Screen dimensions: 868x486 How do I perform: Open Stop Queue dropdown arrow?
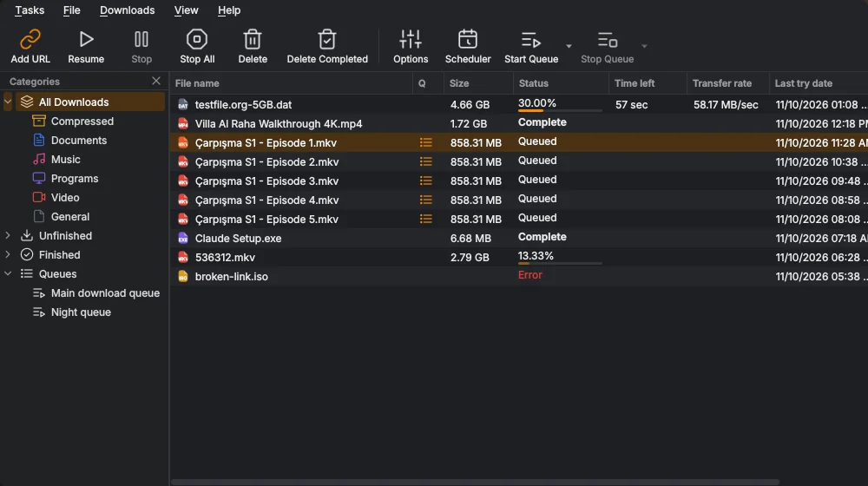pos(644,47)
